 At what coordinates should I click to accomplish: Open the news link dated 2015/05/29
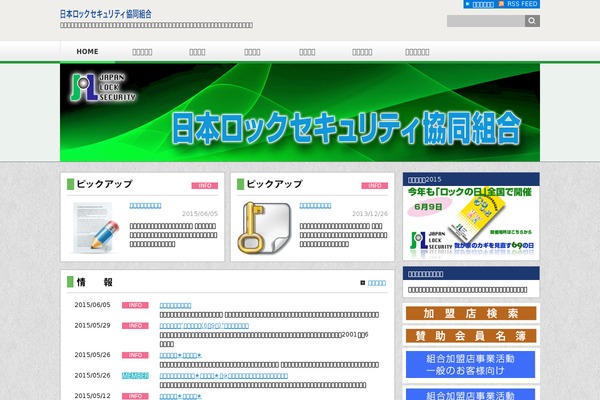(x=204, y=326)
